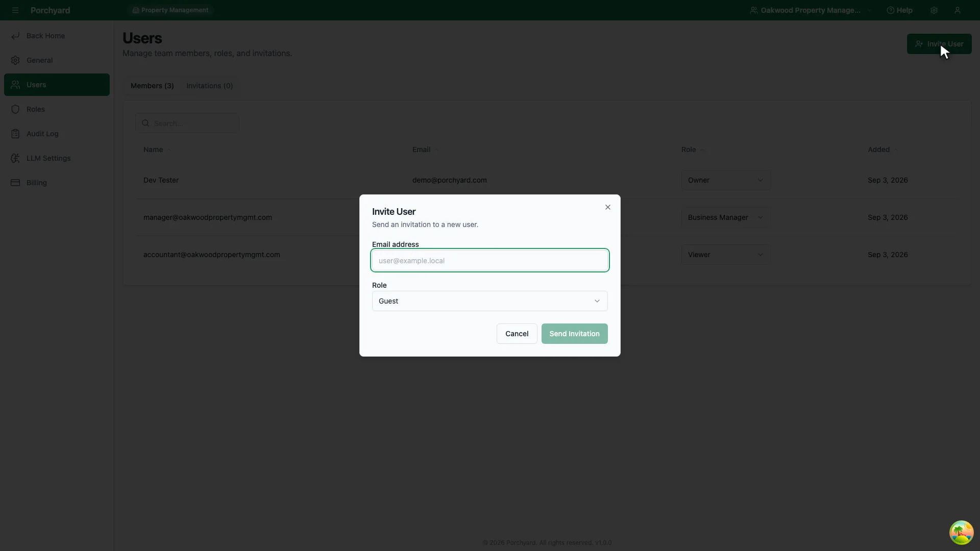Viewport: 980px width, 551px height.
Task: Click the Dev Tester name cell
Action: tap(161, 180)
